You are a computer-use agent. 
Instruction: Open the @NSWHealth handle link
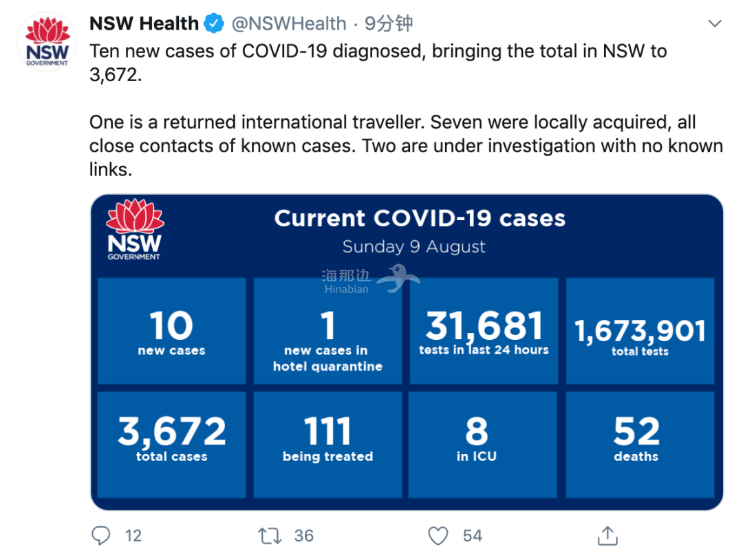coord(288,23)
